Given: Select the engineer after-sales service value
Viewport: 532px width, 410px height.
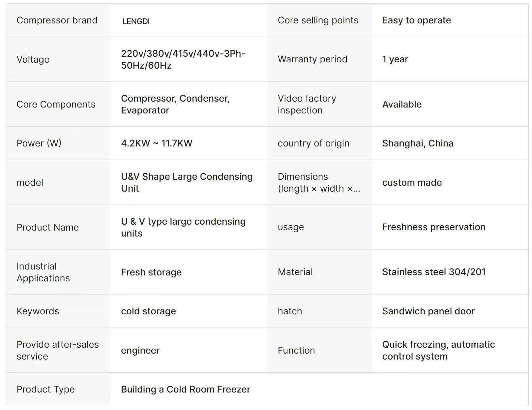Looking at the screenshot, I should click(x=140, y=350).
